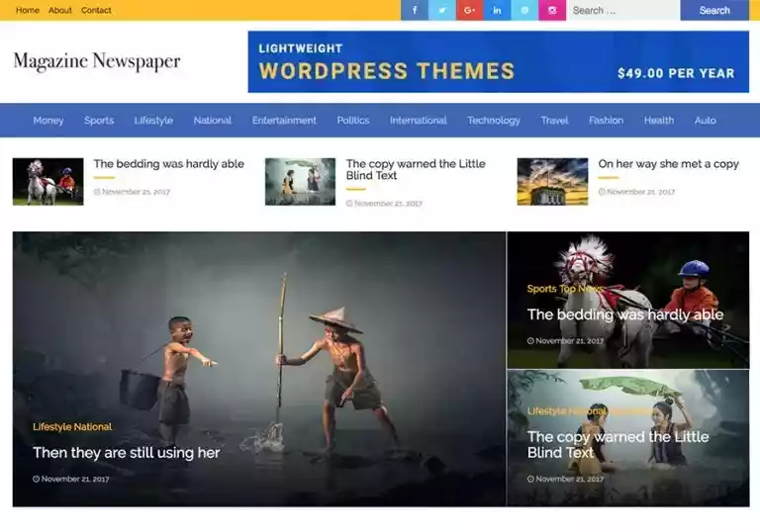Click the sunset building thumbnail
The height and width of the screenshot is (532, 760).
click(x=552, y=182)
